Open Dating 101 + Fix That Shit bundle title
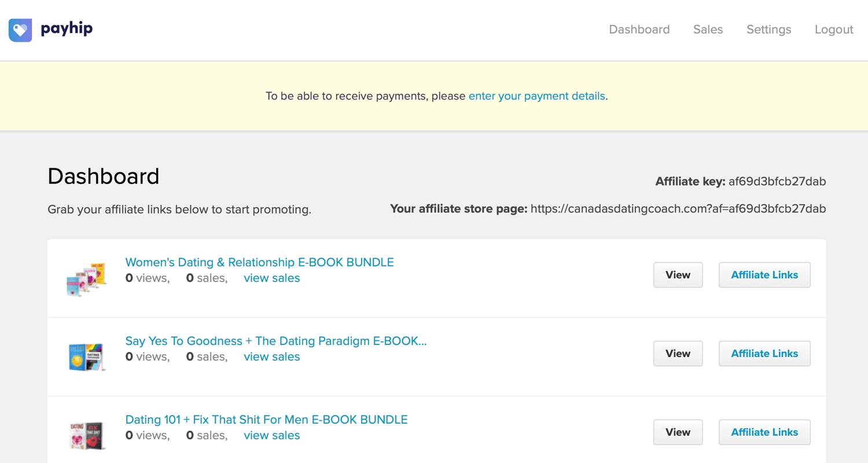This screenshot has height=463, width=868. 266,420
